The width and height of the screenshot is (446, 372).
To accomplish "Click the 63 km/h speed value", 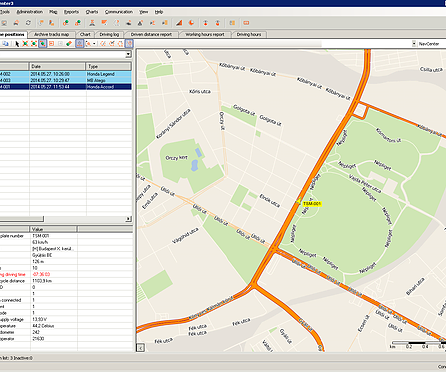I will 40,242.
